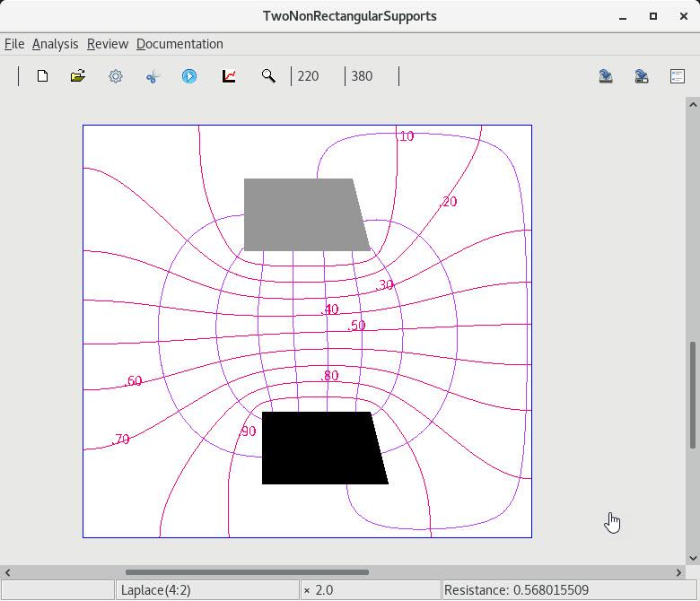Click the toolbar field showing 220

pyautogui.click(x=308, y=76)
